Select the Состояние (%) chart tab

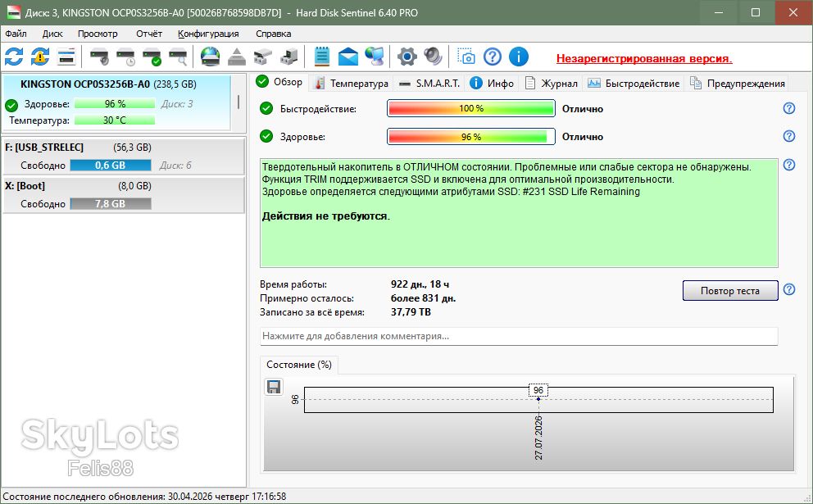click(x=299, y=365)
